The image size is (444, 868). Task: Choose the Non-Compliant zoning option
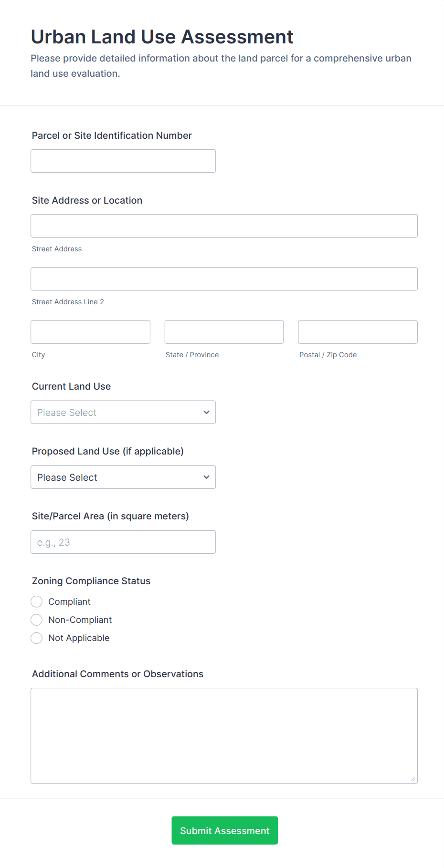pyautogui.click(x=37, y=620)
